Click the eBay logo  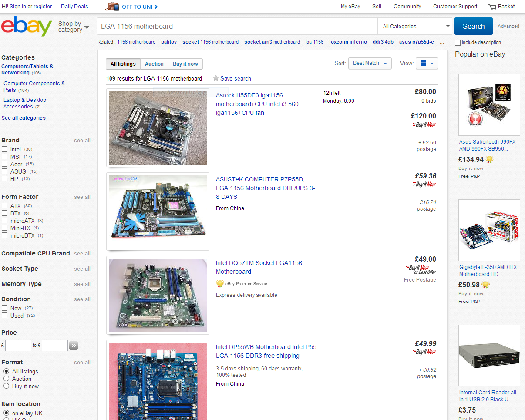(27, 26)
